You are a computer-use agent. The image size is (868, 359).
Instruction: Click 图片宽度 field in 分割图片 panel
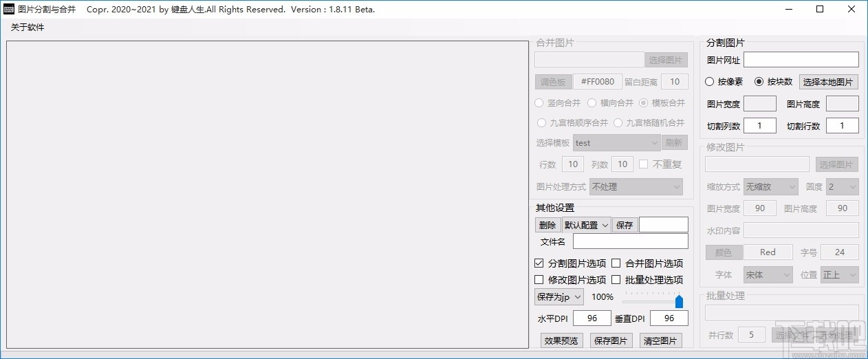pos(760,104)
